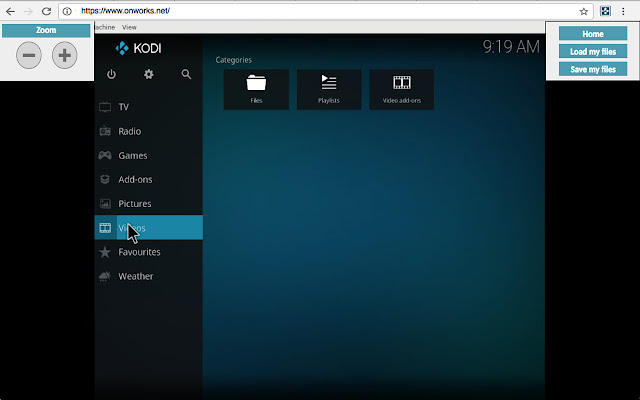Open Kodi search magnifier icon
Image resolution: width=640 pixels, height=400 pixels.
tap(186, 74)
